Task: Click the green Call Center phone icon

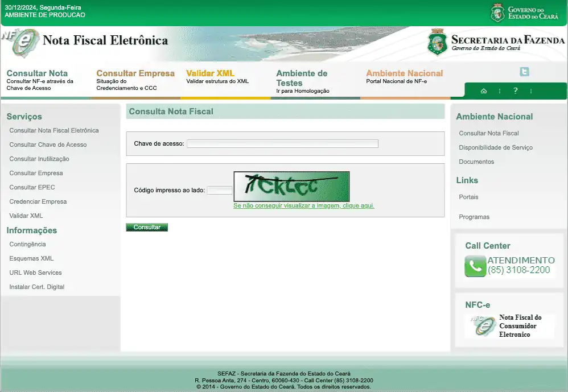Action: pos(475,266)
